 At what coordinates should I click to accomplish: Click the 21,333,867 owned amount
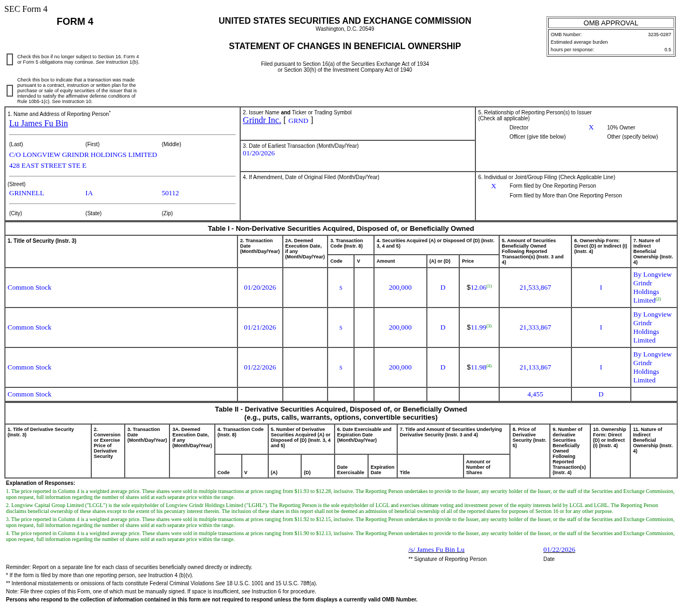point(535,327)
